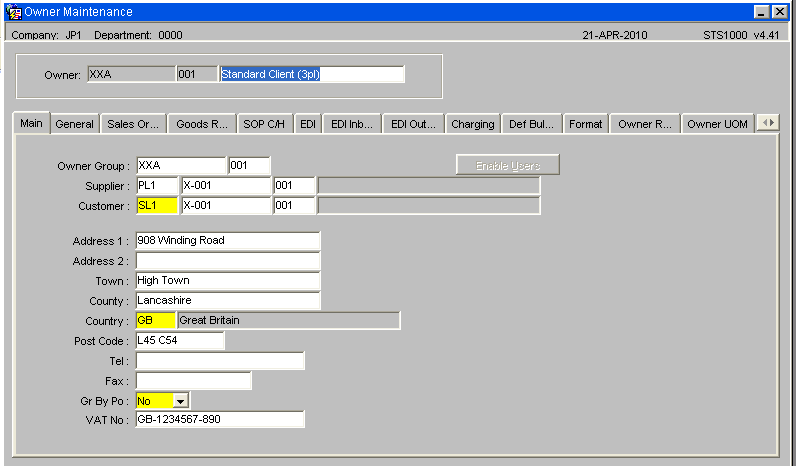Switch to the Owner UOM tab

(x=717, y=124)
